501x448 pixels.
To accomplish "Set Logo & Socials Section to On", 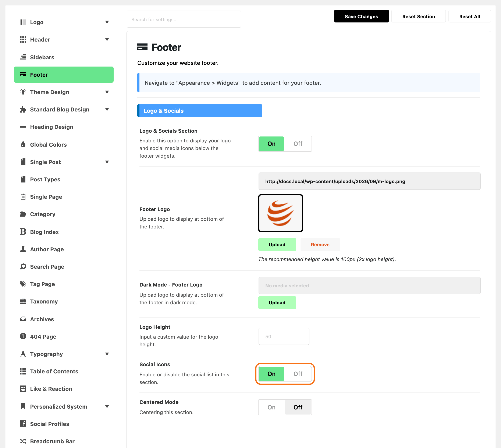I will click(271, 144).
